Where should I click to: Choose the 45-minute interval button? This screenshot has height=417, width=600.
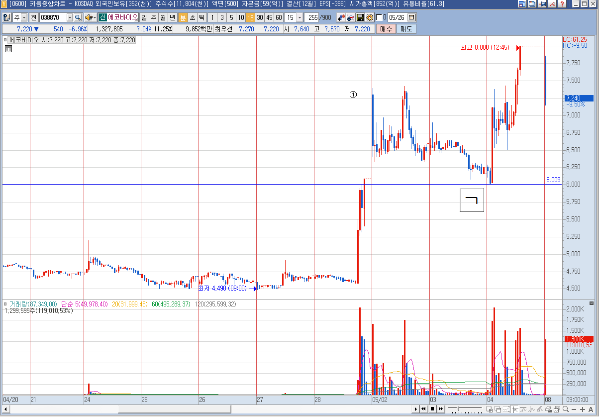[269, 18]
